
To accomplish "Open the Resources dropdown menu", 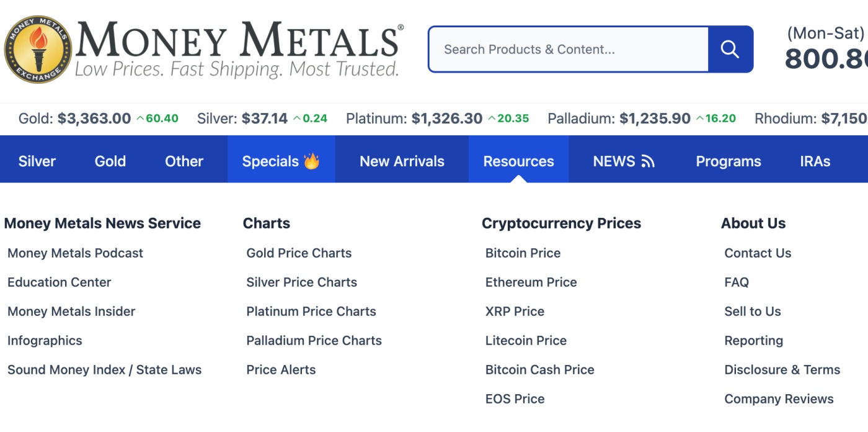I will point(518,161).
